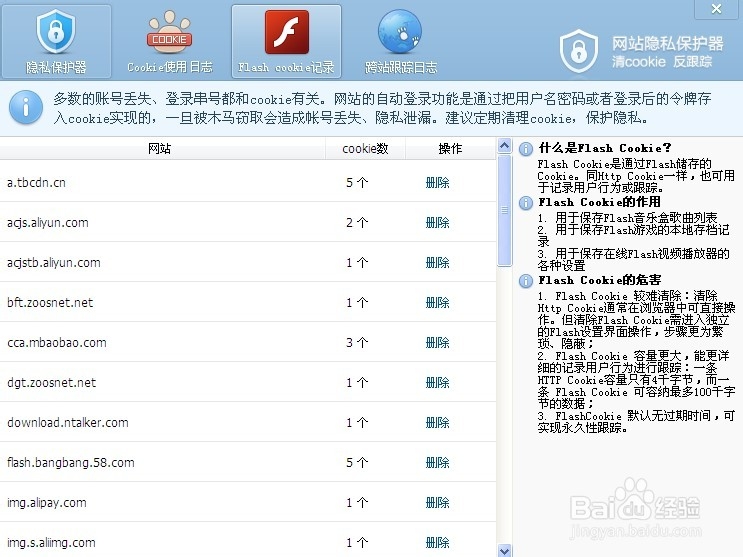Click the shield logo near 网站隐私保护器

[x=579, y=51]
